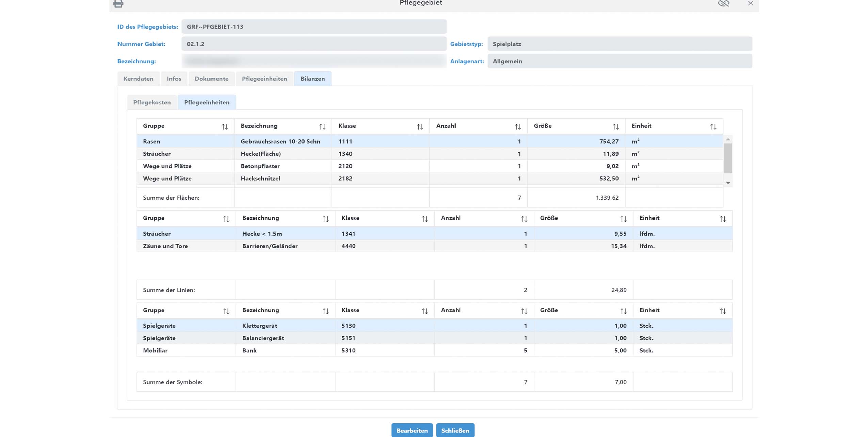The width and height of the screenshot is (868, 437).
Task: Sort the Klasse column in the areas table
Action: tap(419, 126)
